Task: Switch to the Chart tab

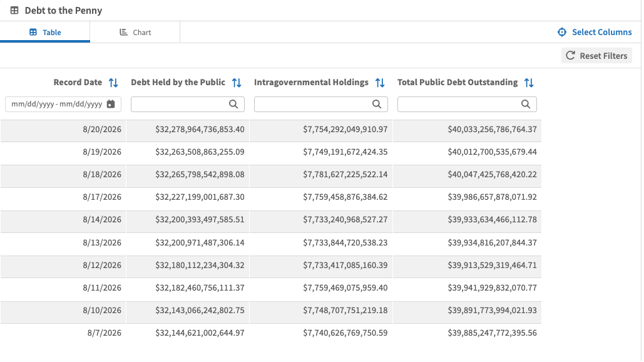Action: [x=135, y=32]
